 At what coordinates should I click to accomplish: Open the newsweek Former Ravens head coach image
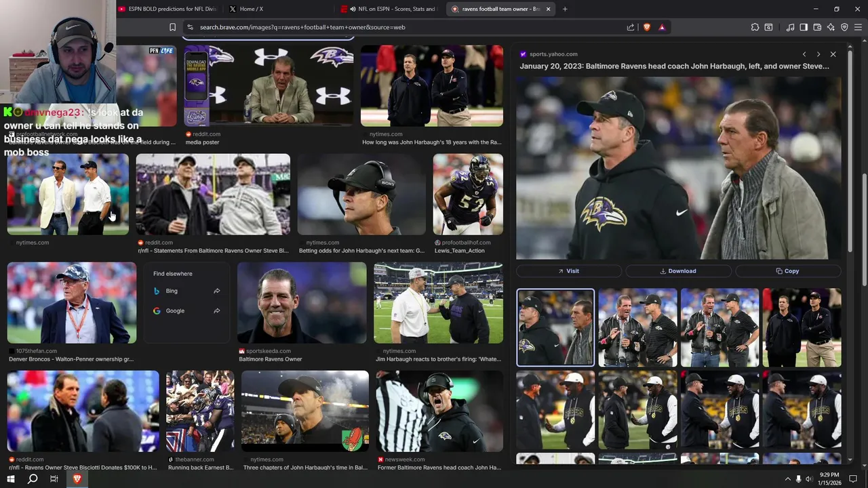click(439, 411)
